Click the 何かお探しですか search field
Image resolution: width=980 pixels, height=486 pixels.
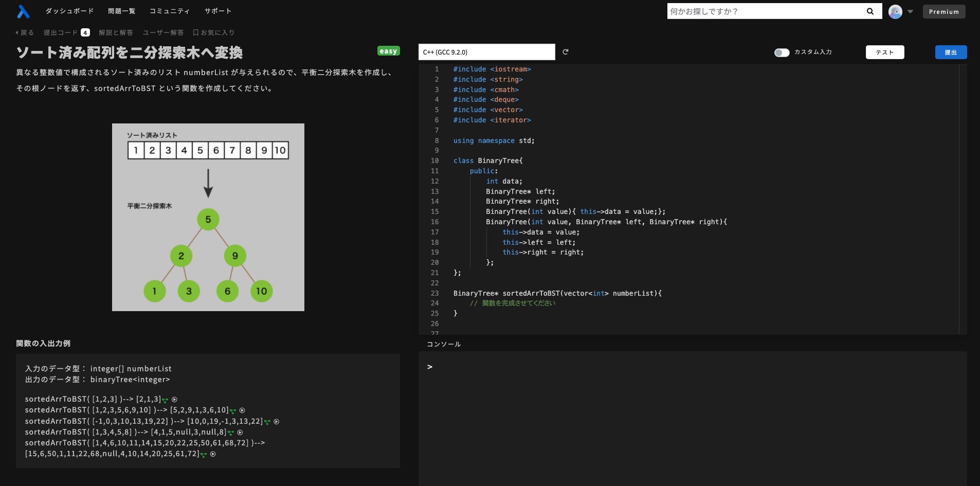766,11
